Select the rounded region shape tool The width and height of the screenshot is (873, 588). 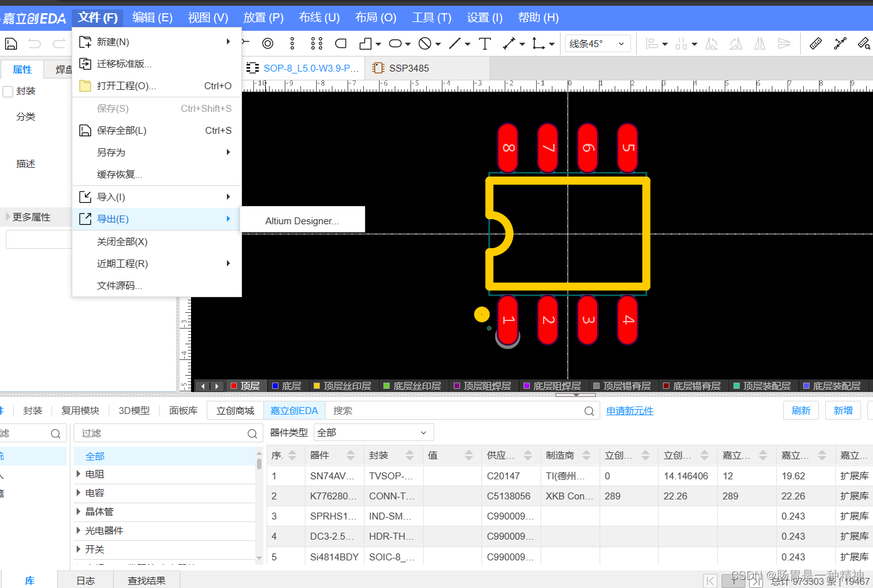pos(341,43)
